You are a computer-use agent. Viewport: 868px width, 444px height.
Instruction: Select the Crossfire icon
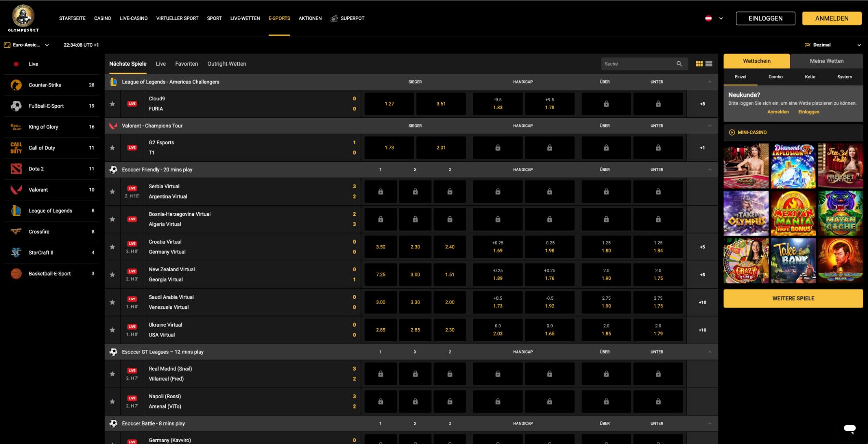[x=16, y=232]
